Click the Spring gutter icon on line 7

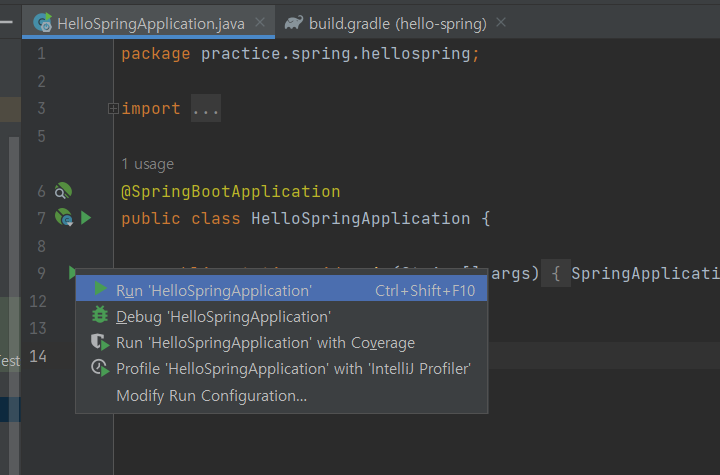[63, 217]
